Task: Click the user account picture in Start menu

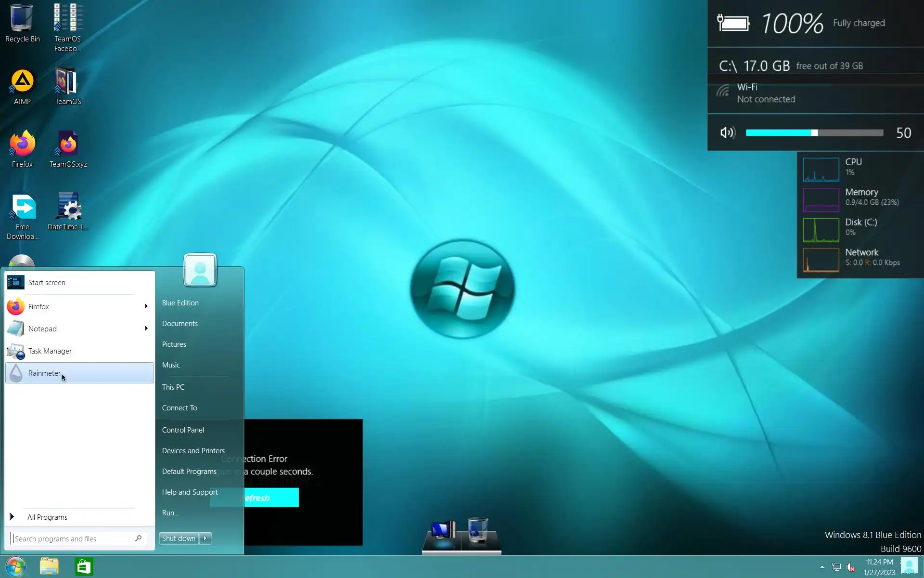Action: coord(200,270)
